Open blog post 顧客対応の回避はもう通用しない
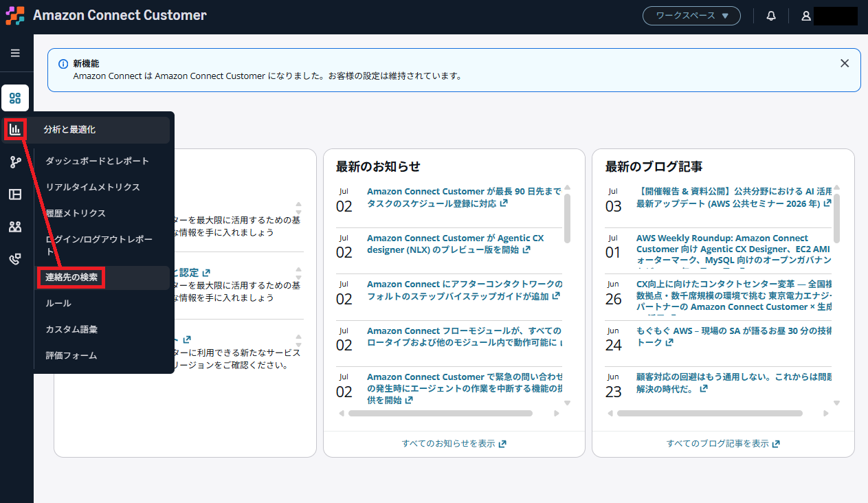Viewport: 868px width, 503px height. tap(734, 383)
